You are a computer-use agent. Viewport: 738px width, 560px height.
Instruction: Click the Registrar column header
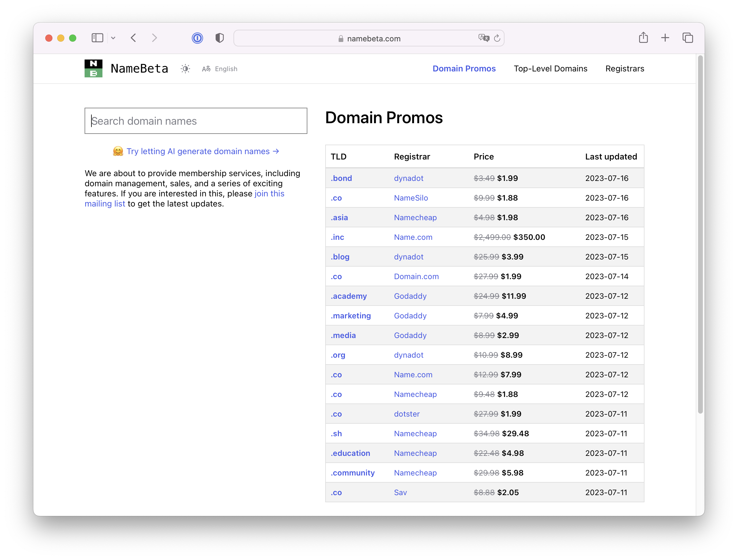click(x=412, y=157)
